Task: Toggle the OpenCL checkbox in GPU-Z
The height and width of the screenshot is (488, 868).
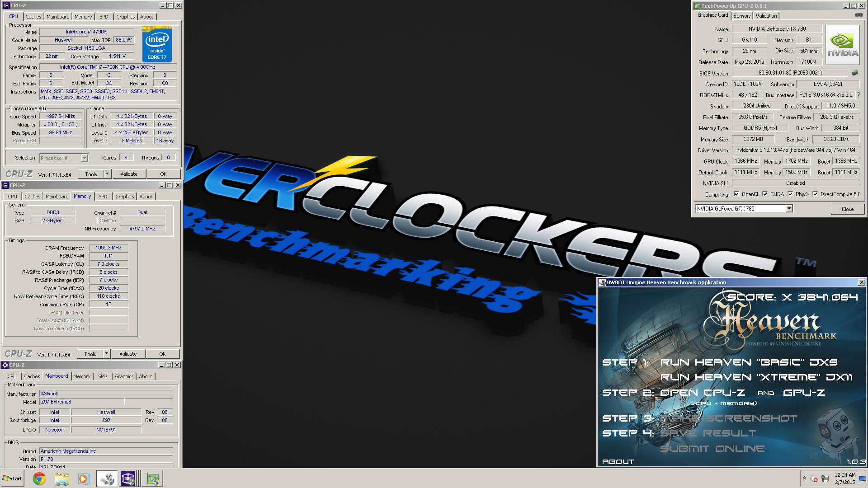Action: tap(736, 194)
